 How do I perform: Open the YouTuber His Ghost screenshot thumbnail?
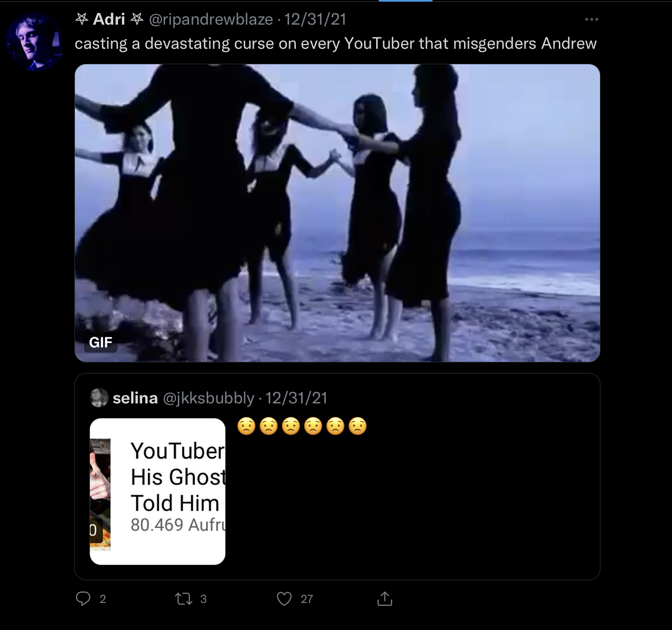point(158,491)
